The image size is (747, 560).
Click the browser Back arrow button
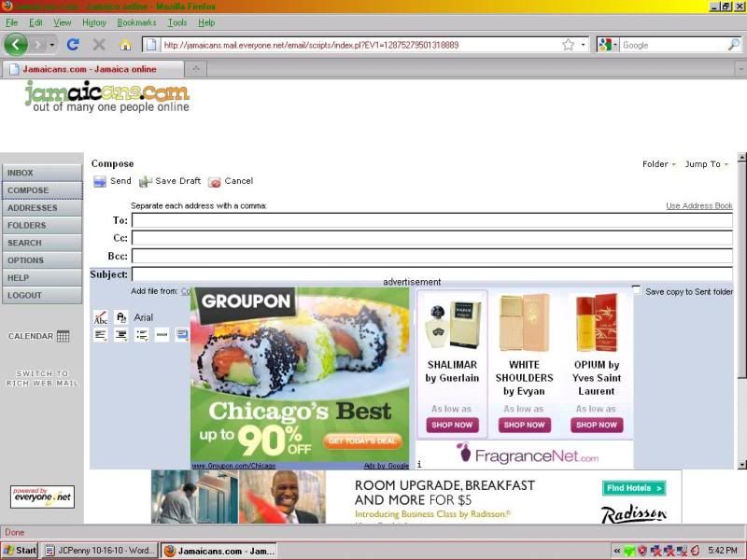point(16,45)
